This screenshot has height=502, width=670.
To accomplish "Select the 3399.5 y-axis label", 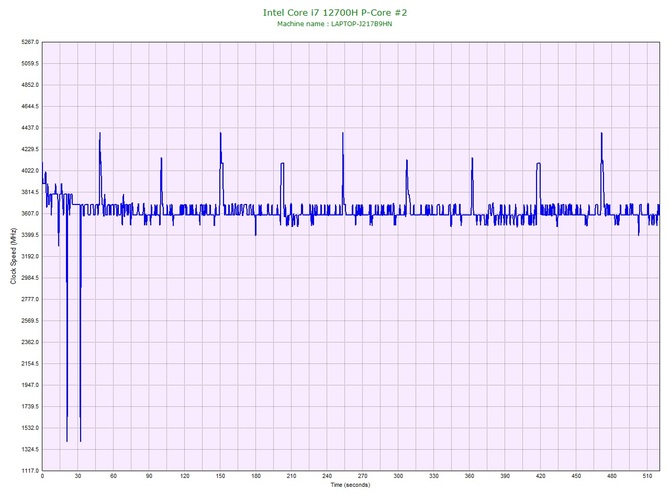I will [30, 235].
